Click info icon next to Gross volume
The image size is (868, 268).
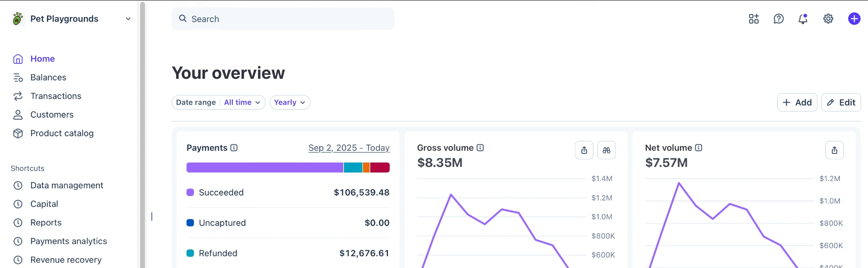tap(480, 148)
